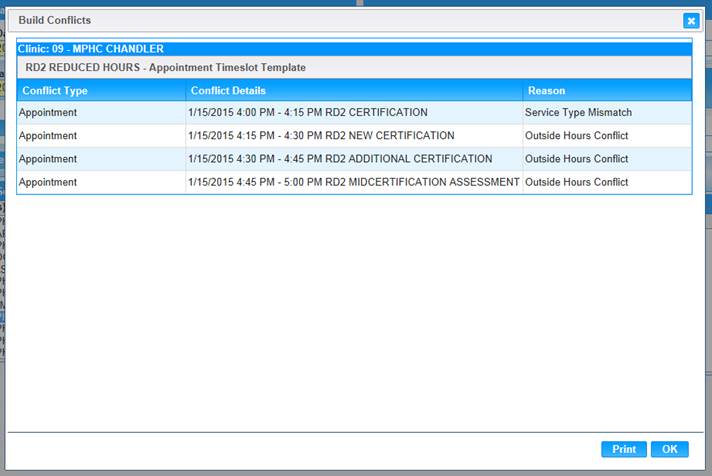Select Outside Hours Conflict for 4:45 PM row
The height and width of the screenshot is (476, 712).
coord(608,182)
